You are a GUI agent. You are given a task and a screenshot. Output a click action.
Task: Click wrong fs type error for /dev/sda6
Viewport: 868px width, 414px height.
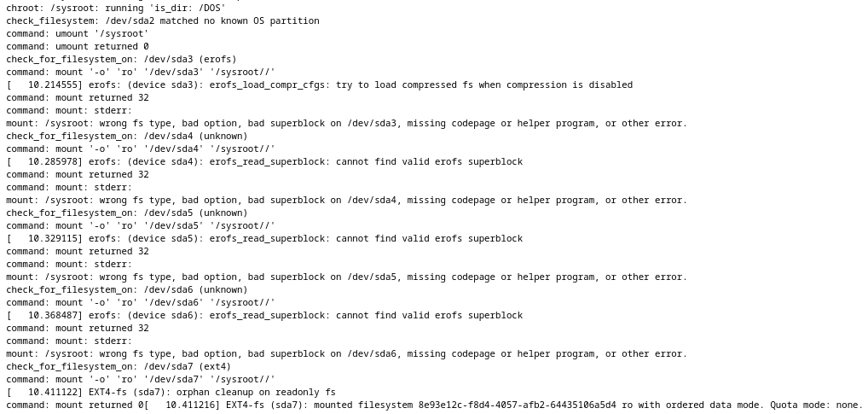(x=345, y=353)
